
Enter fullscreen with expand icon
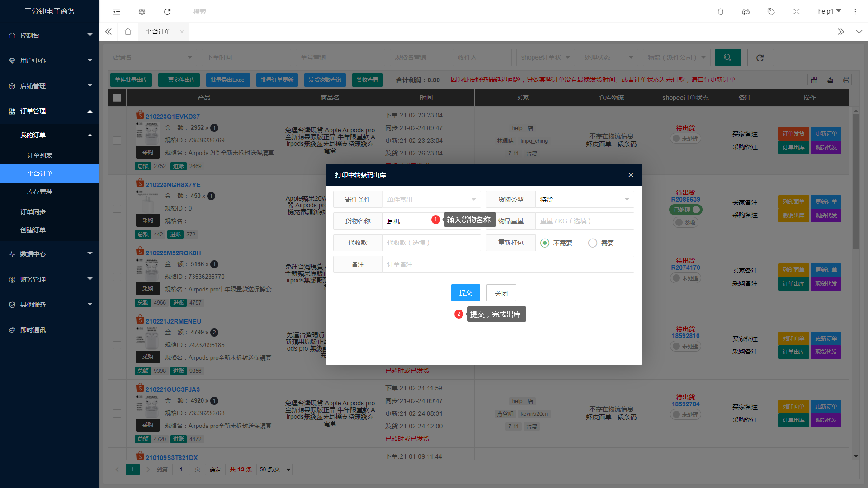coord(797,12)
